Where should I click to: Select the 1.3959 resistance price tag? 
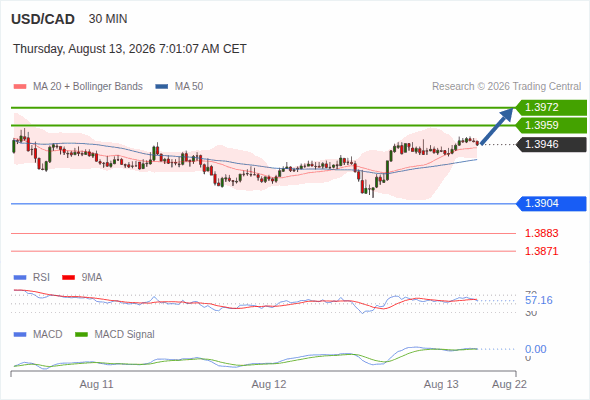coord(551,125)
